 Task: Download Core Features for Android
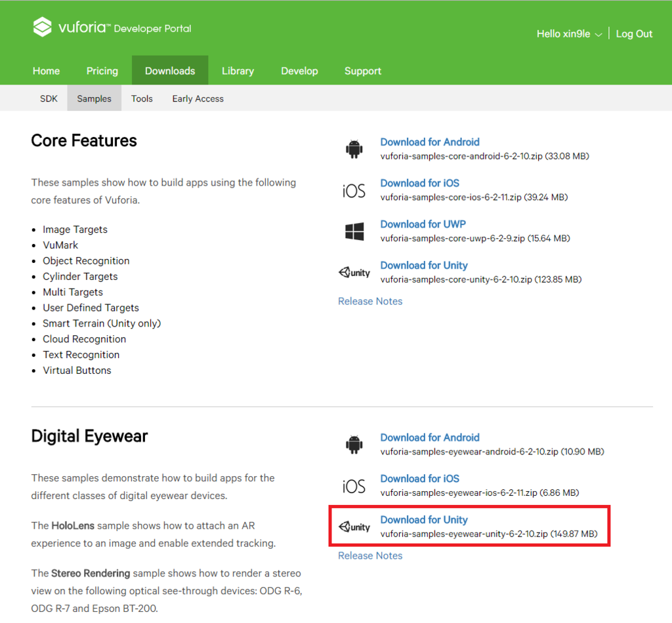pyautogui.click(x=430, y=142)
